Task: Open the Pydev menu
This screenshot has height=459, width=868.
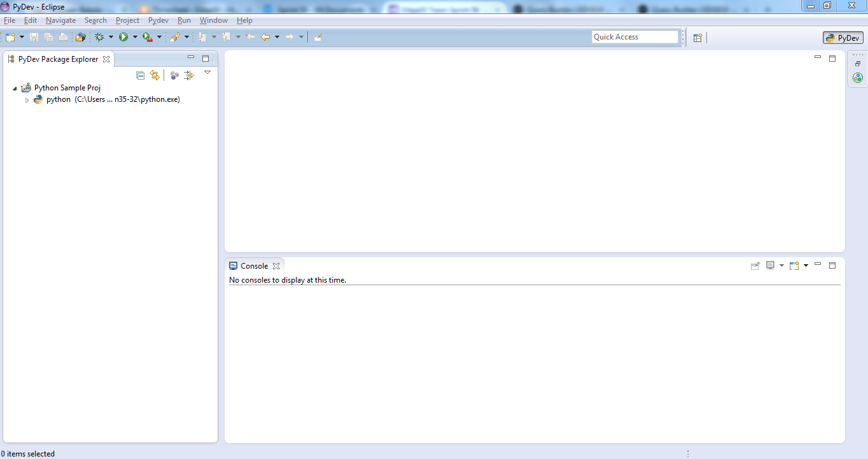Action: coord(158,20)
